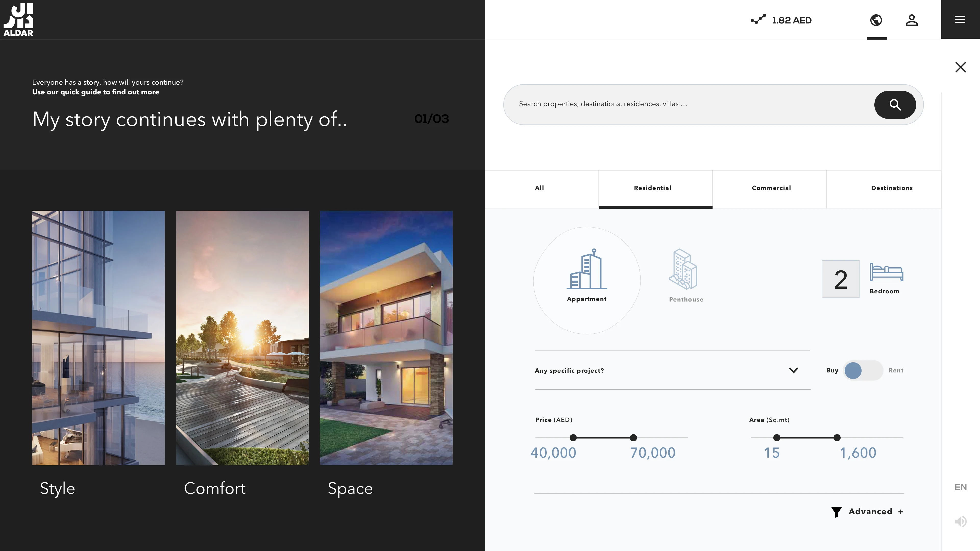The height and width of the screenshot is (551, 980).
Task: Choose the Space story image
Action: (386, 338)
